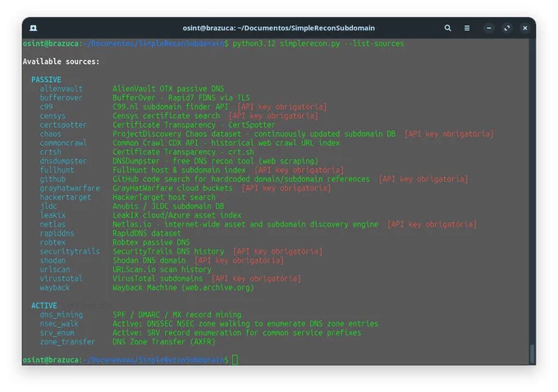This screenshot has width=558, height=392.
Task: Click API key tag on chaos row
Action: coord(449,134)
